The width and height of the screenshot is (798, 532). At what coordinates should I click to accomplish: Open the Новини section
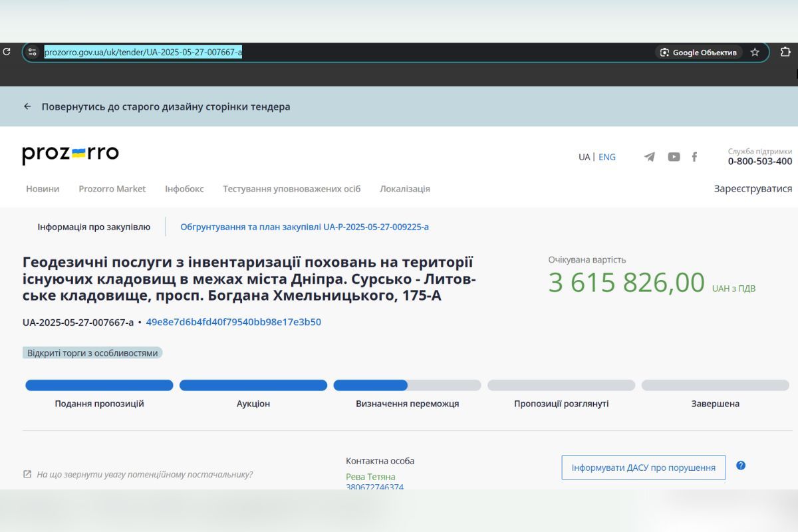pos(43,189)
